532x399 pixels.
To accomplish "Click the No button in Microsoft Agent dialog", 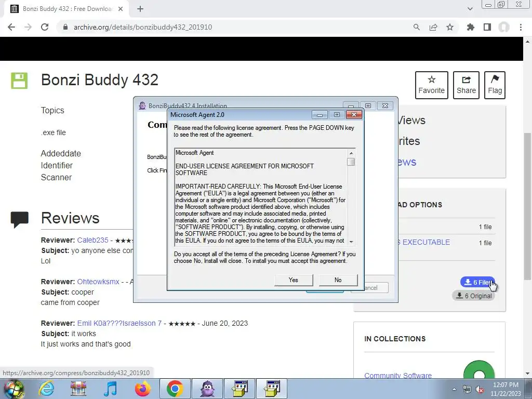I will (x=338, y=280).
